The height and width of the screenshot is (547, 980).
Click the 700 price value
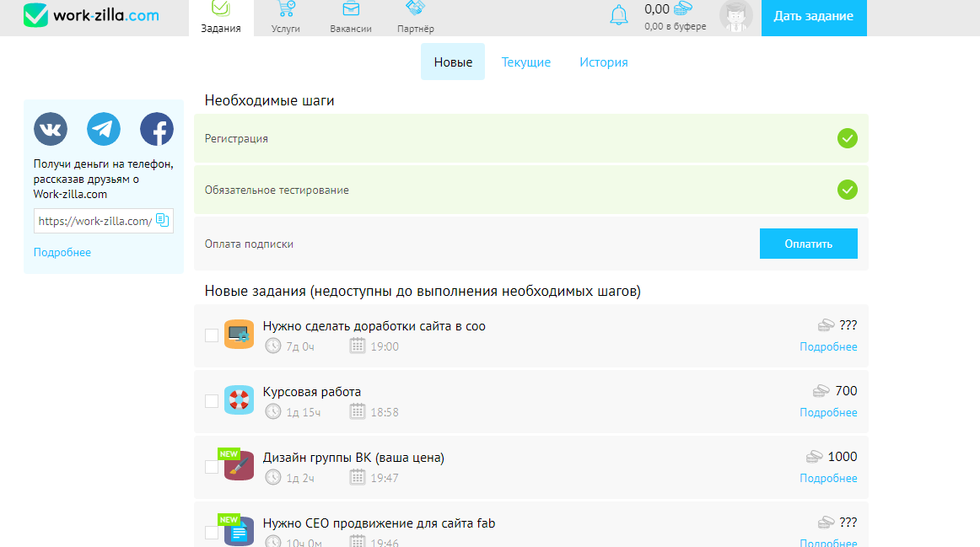846,391
